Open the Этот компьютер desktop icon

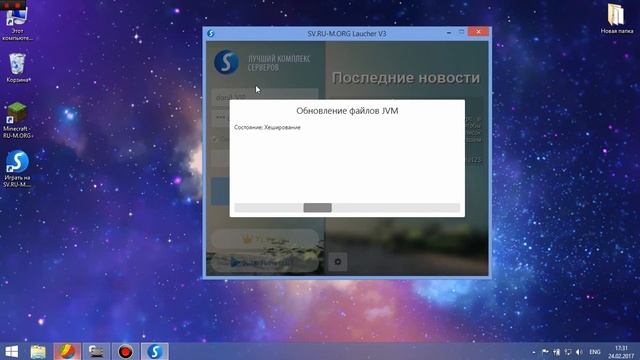(x=17, y=22)
